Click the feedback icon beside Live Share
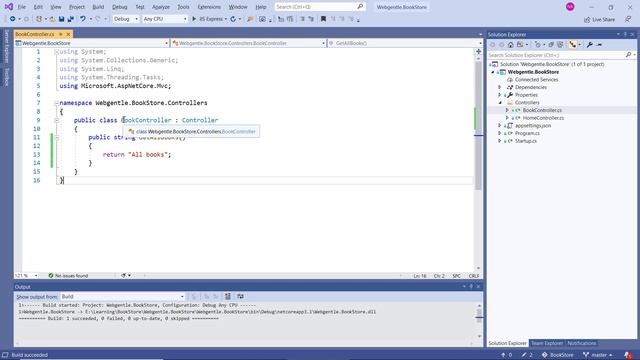This screenshot has height=360, width=640. [x=628, y=19]
